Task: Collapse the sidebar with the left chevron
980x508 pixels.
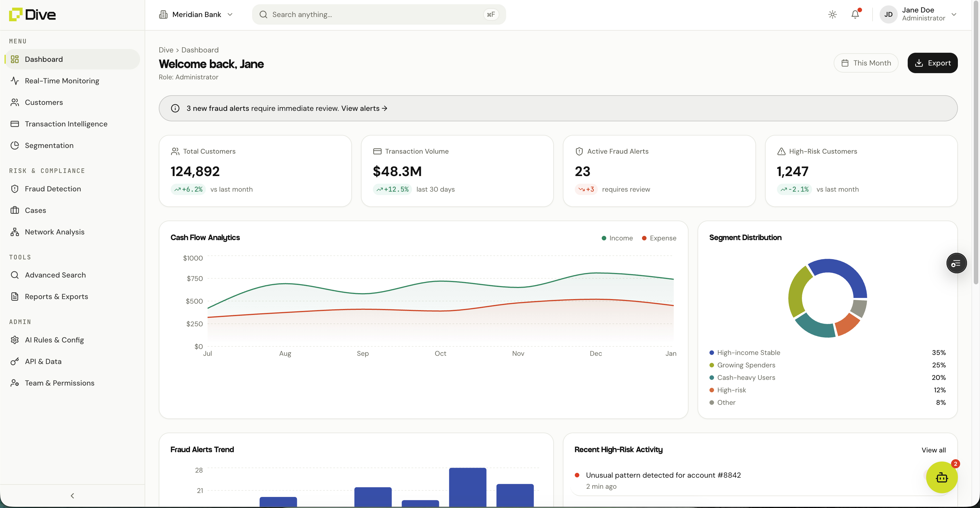Action: 72,496
